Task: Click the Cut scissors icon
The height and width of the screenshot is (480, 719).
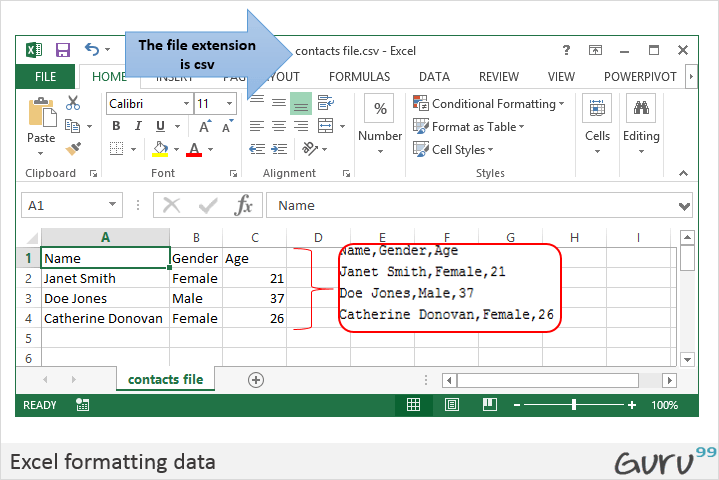Action: pos(73,103)
